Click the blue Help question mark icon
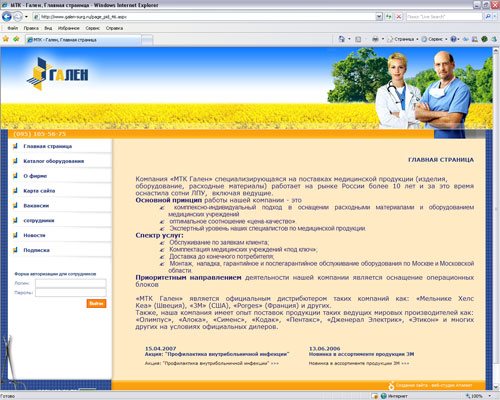The width and height of the screenshot is (500, 400). click(x=453, y=39)
